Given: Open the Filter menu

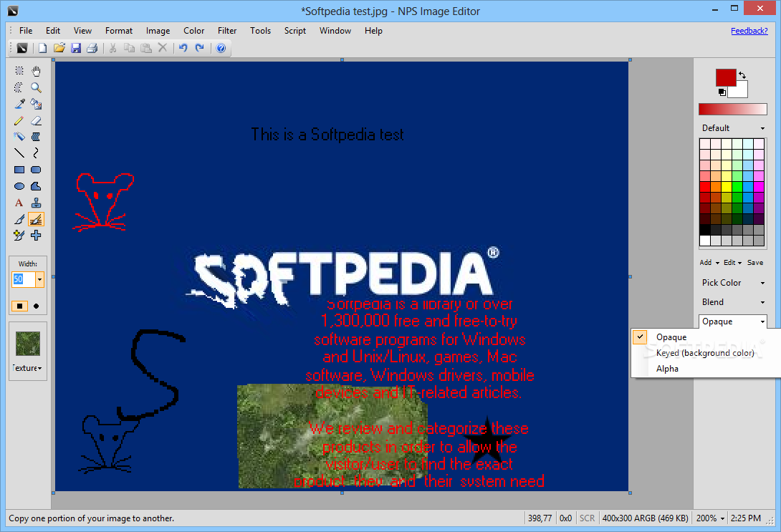Looking at the screenshot, I should [227, 31].
